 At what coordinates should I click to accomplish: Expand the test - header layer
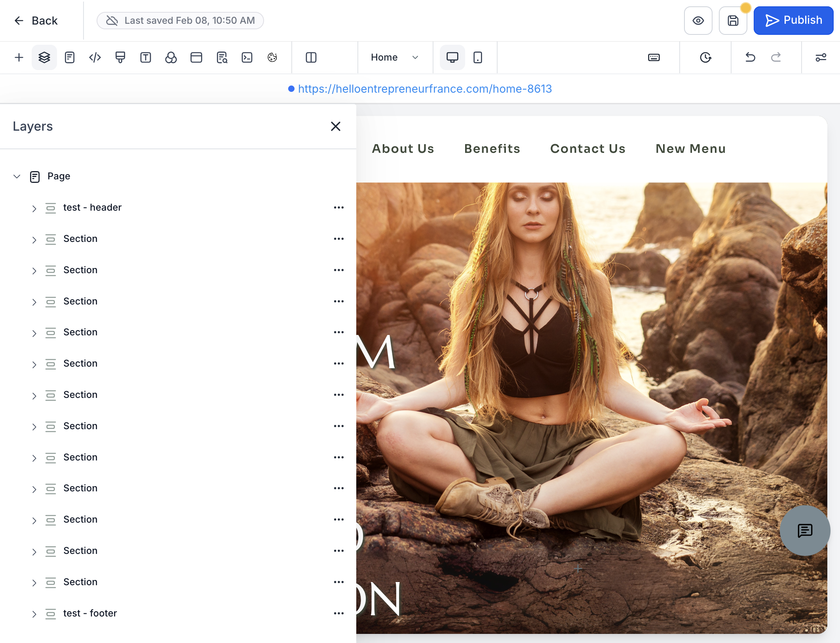[34, 208]
